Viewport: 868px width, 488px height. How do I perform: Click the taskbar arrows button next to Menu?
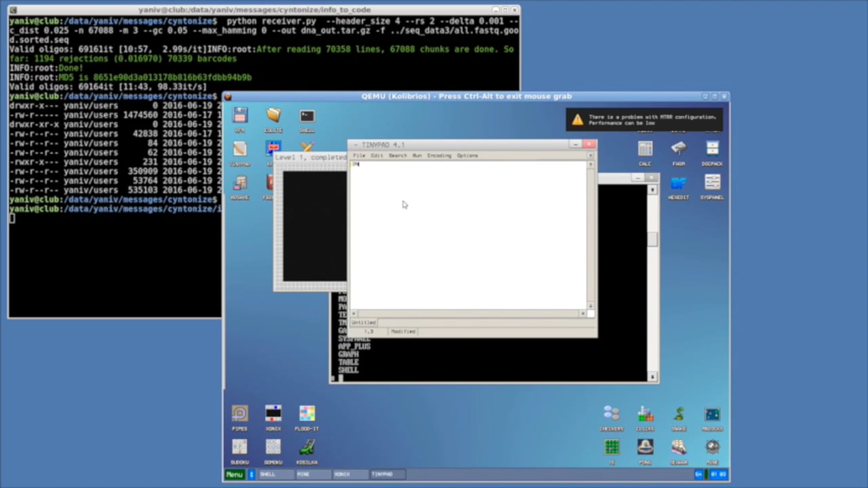251,474
